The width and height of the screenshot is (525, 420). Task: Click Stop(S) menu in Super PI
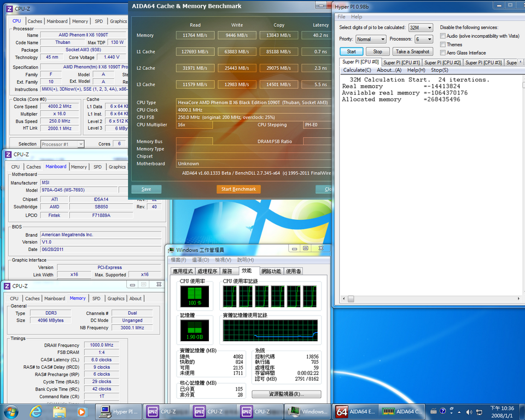click(439, 70)
